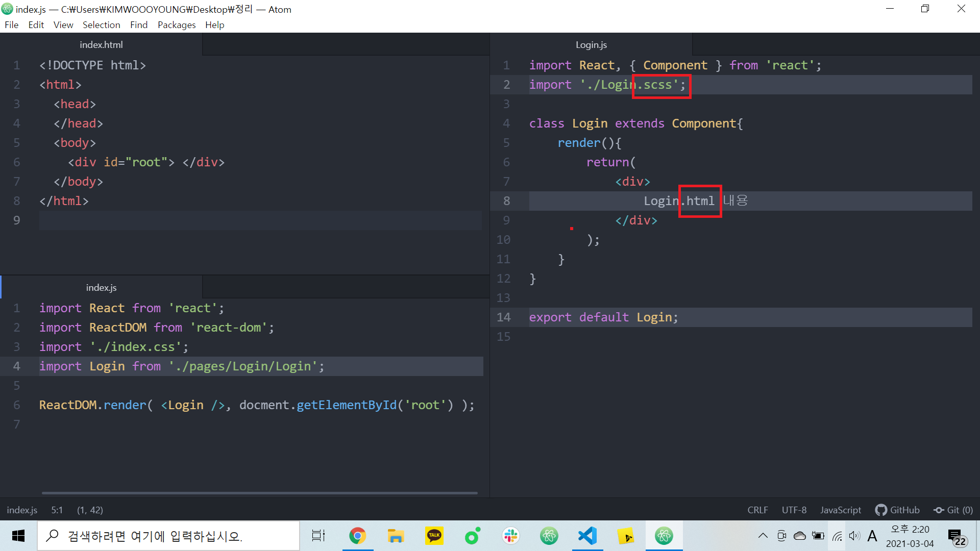
Task: Open the Git (0) panel from status bar
Action: point(953,510)
